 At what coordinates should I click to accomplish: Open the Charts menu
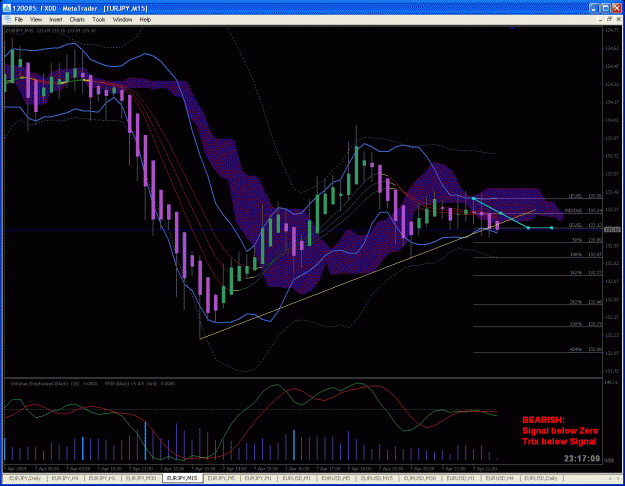click(77, 19)
